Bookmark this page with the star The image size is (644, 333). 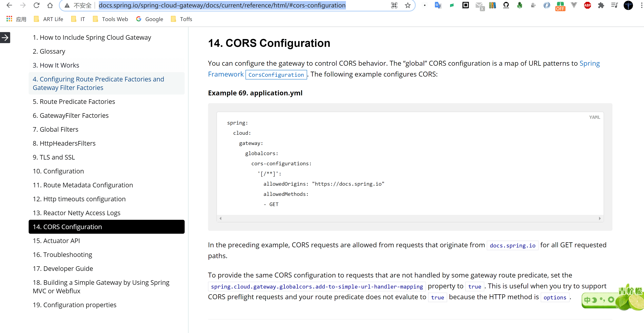408,5
